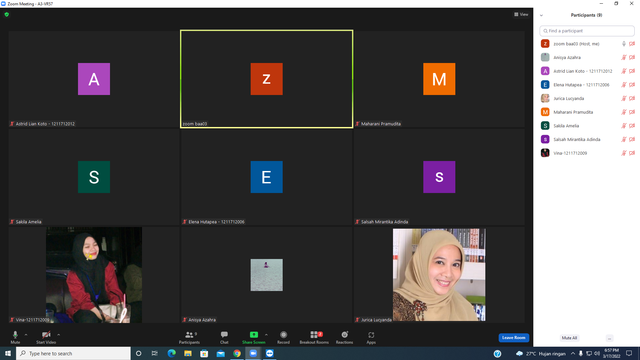Mute the microphone in Zoom toolbar

15,337
